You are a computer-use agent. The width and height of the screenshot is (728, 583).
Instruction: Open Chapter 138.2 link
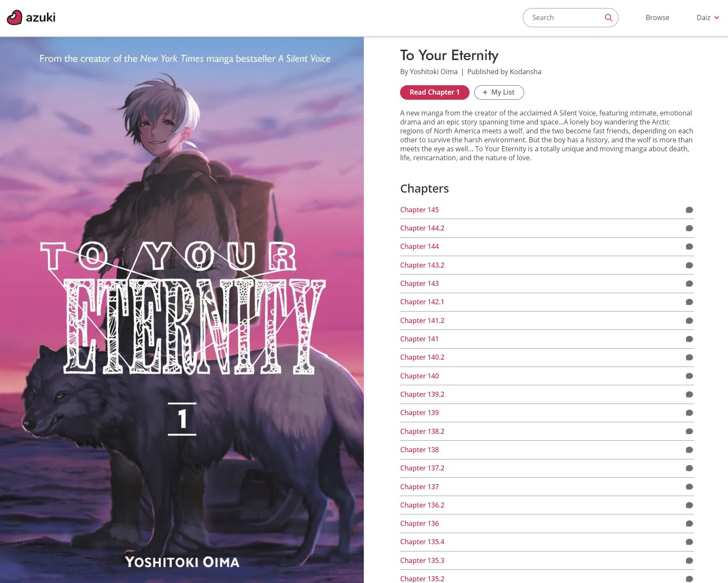[422, 431]
